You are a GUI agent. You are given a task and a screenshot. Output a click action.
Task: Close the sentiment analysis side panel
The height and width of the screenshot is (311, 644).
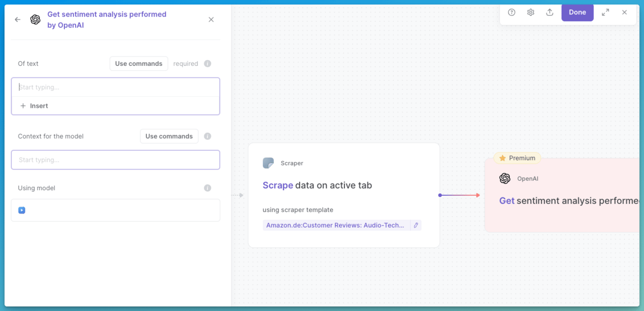point(211,19)
